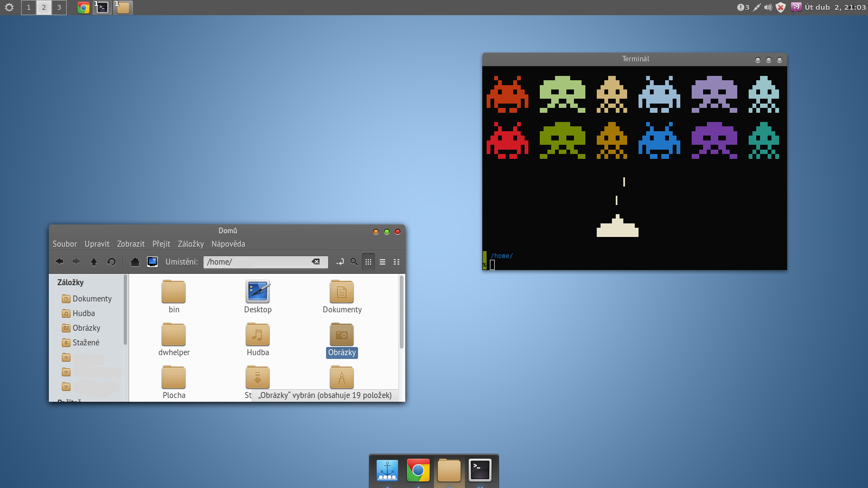
Task: Open the Záložky menu
Action: coord(190,244)
